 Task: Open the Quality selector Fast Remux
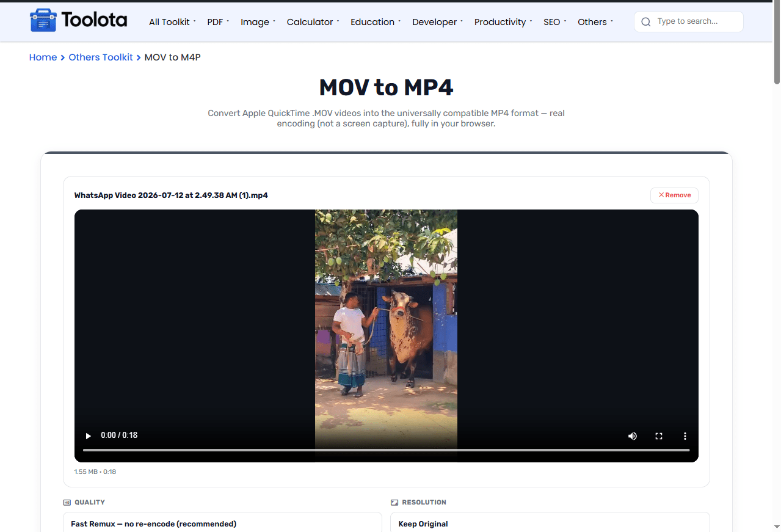point(222,522)
